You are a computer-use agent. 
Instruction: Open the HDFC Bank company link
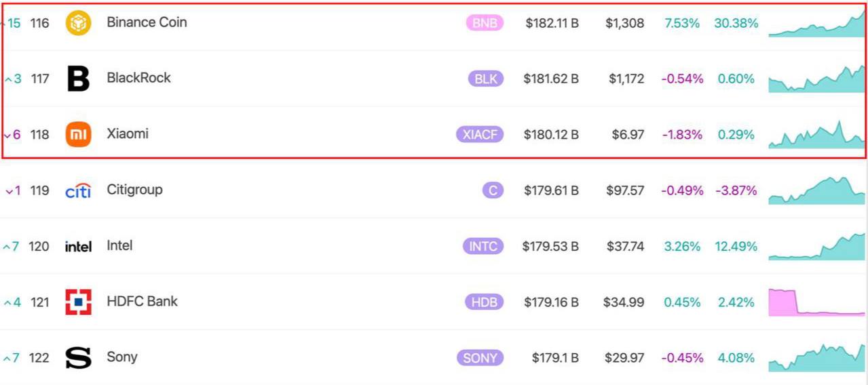pyautogui.click(x=142, y=301)
